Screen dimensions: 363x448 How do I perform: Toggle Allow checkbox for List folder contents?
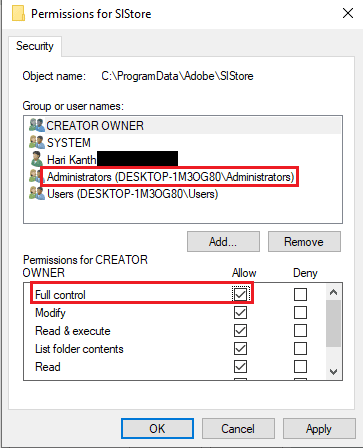coord(240,349)
